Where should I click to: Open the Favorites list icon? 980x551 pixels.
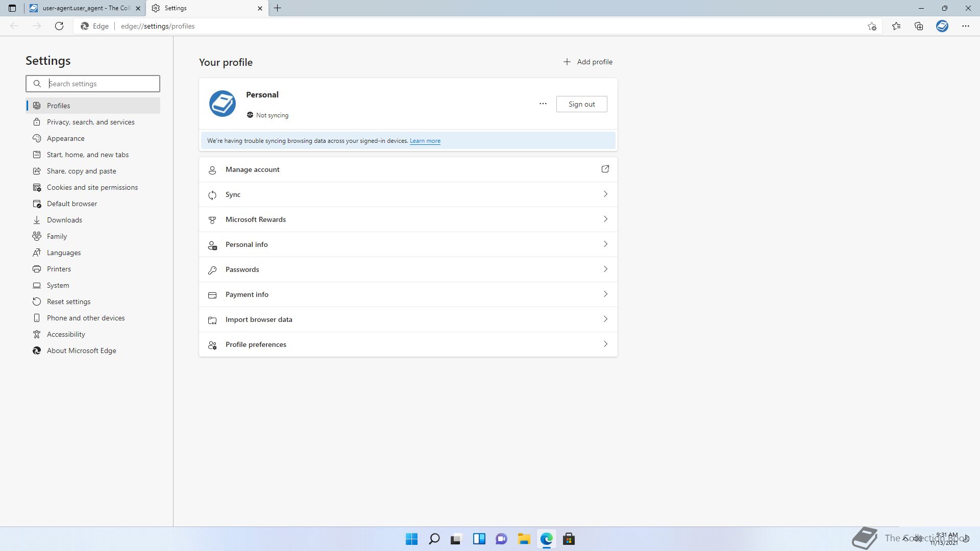point(896,26)
